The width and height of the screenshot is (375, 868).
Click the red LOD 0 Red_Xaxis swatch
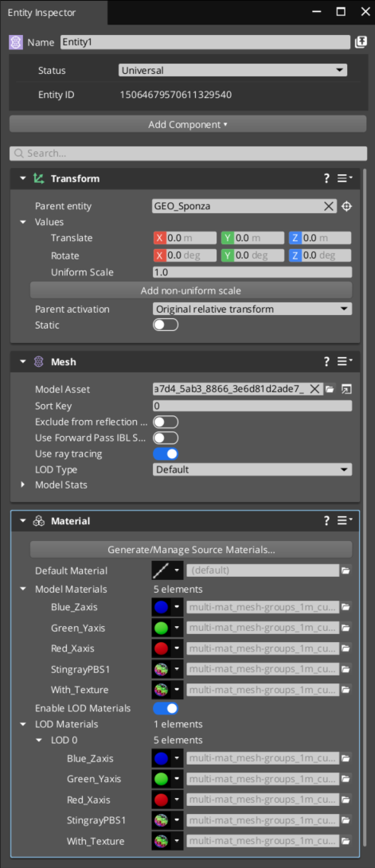161,800
